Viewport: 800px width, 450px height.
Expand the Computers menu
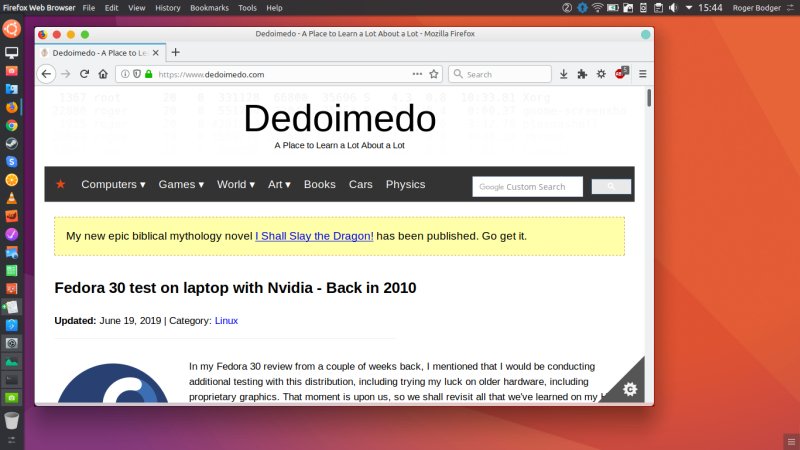tap(113, 184)
